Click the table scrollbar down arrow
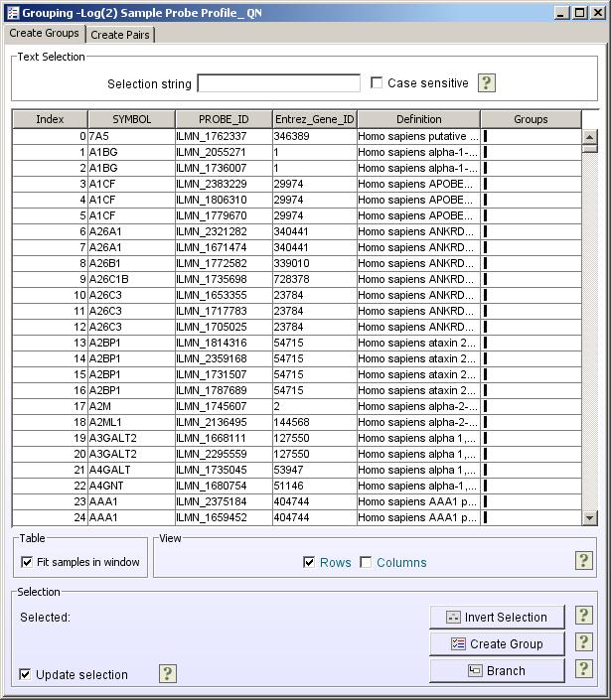This screenshot has height=700, width=611. (589, 518)
